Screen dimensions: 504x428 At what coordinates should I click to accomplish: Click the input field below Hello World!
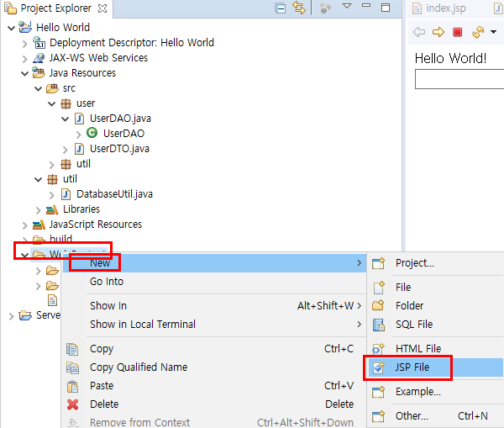459,79
